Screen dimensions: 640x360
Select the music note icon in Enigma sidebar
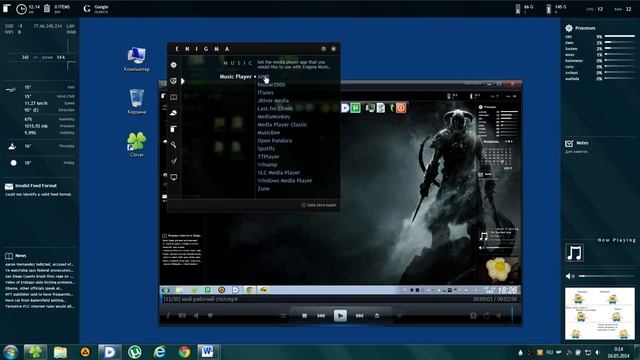click(x=173, y=161)
